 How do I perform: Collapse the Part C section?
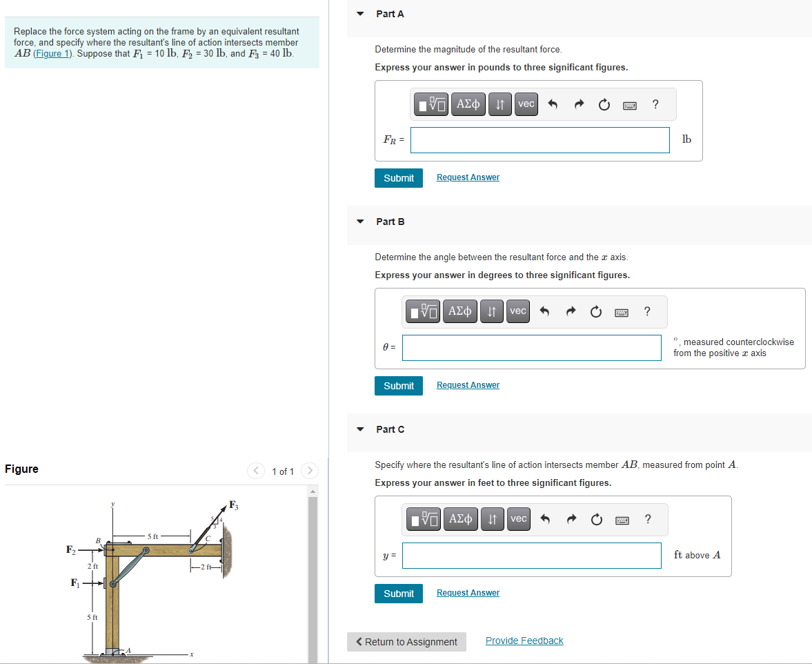tap(359, 429)
